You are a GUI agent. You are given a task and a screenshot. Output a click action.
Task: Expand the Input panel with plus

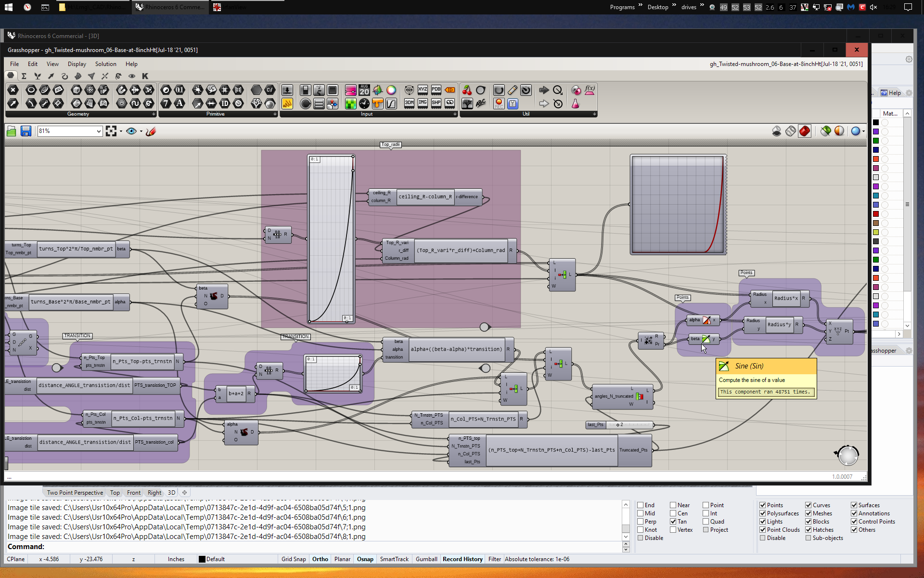coord(455,114)
